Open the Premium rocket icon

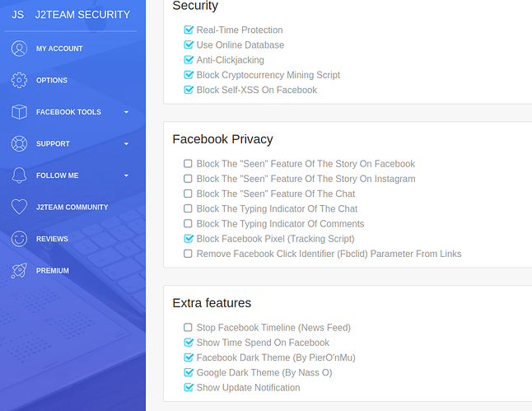19,270
